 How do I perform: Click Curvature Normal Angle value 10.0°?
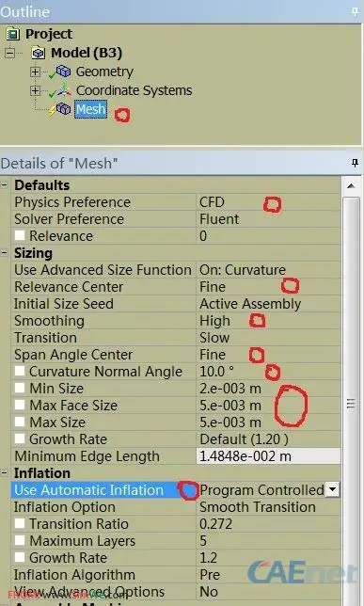tap(216, 372)
